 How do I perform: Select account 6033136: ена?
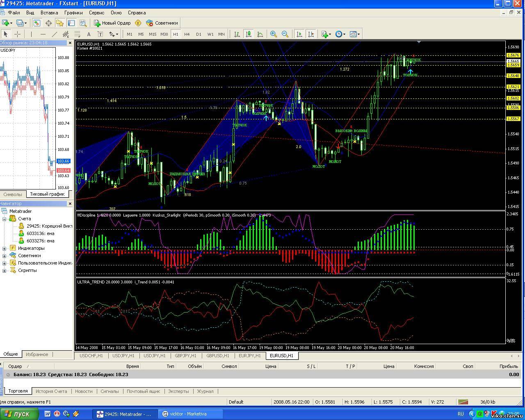[40, 233]
